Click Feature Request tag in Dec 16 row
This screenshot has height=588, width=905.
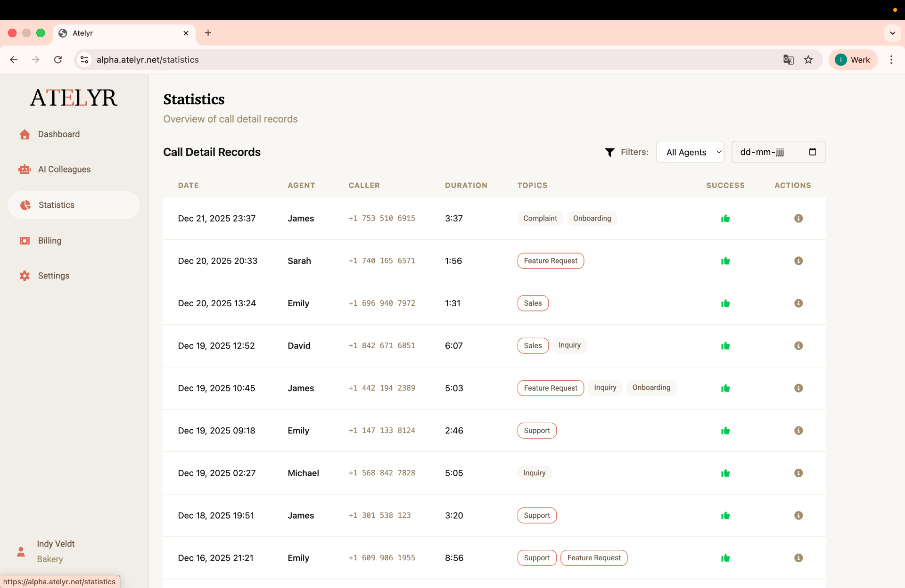[x=594, y=558]
